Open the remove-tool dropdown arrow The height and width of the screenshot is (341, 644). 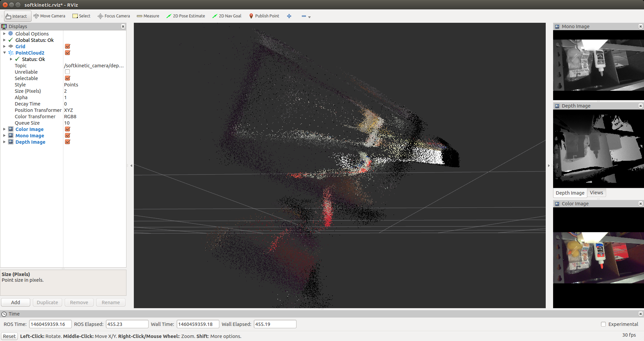click(x=309, y=17)
